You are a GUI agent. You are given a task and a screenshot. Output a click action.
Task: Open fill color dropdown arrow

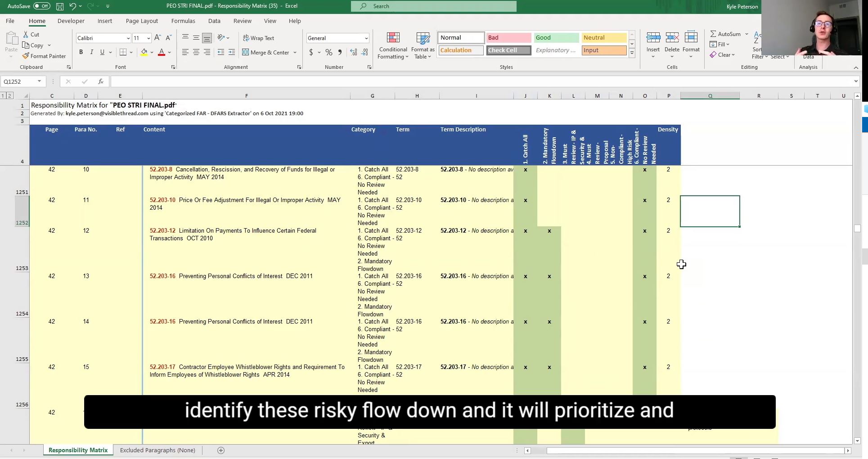point(152,53)
